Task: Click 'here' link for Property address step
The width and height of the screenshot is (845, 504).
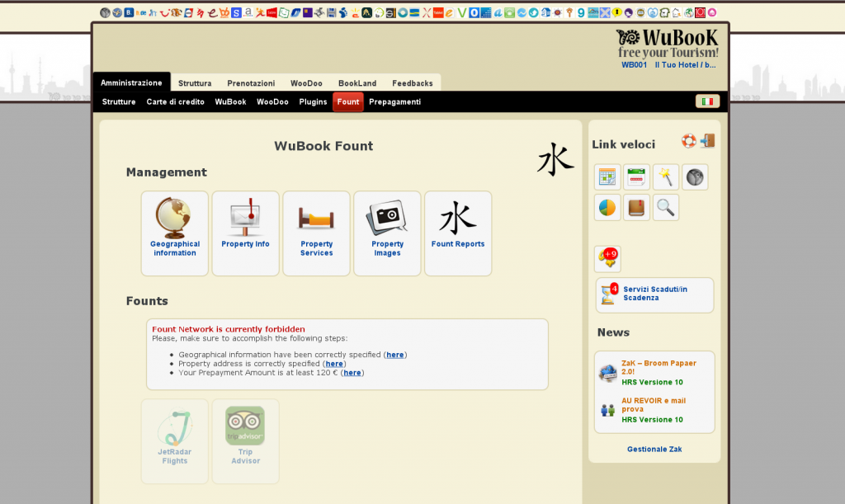Action: 334,364
